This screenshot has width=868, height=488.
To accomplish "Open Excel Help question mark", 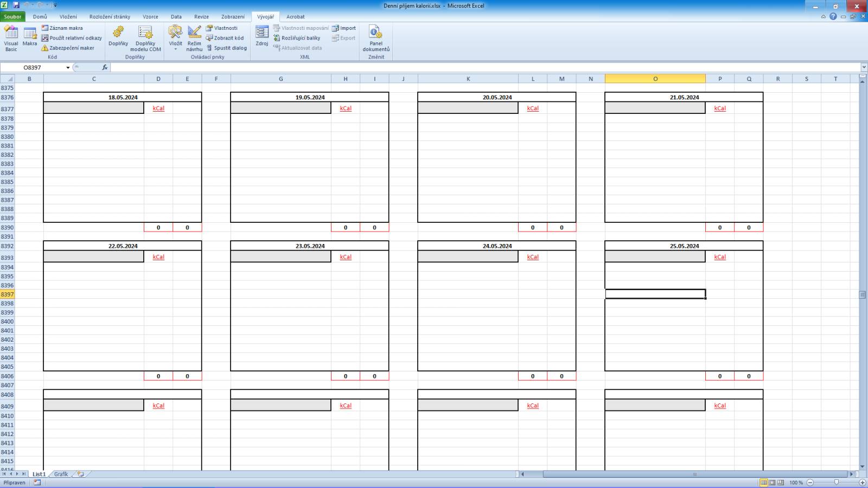I will [x=833, y=17].
